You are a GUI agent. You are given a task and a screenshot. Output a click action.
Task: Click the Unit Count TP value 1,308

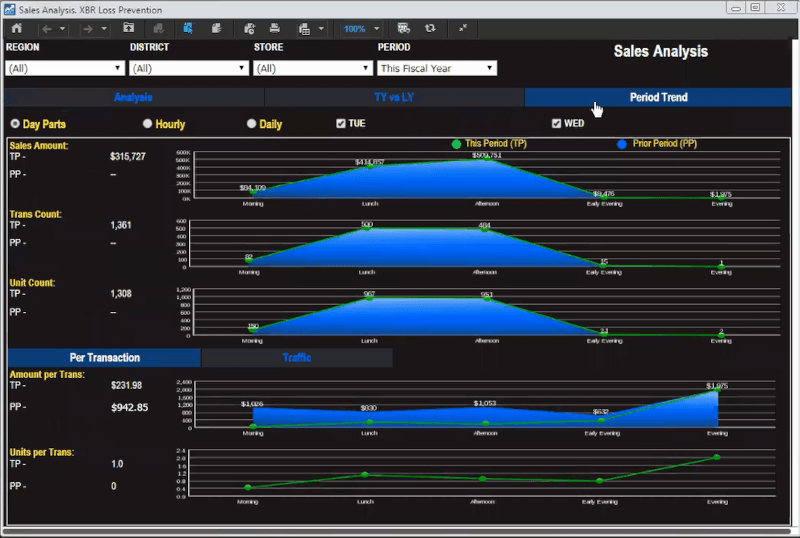click(x=121, y=294)
